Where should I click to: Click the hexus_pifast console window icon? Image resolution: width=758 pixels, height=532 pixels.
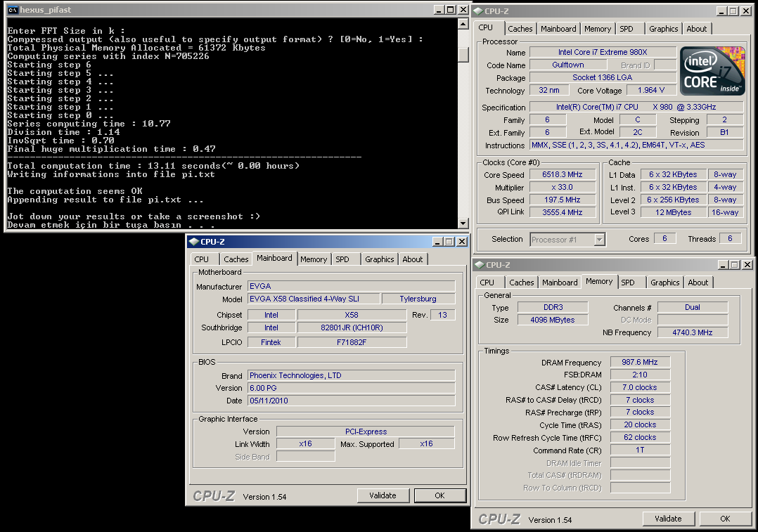point(13,10)
